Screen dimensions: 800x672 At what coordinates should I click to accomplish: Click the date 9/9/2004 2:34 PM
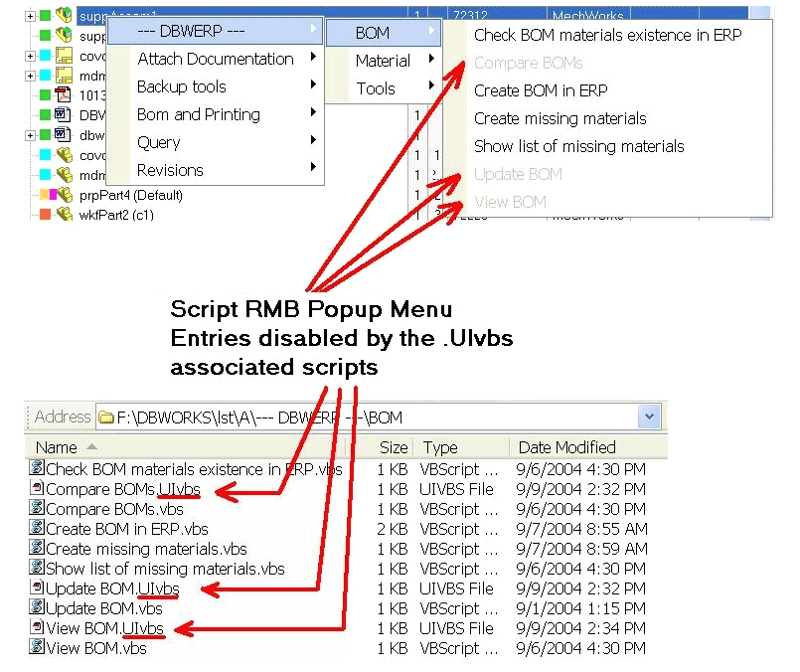coord(580,628)
